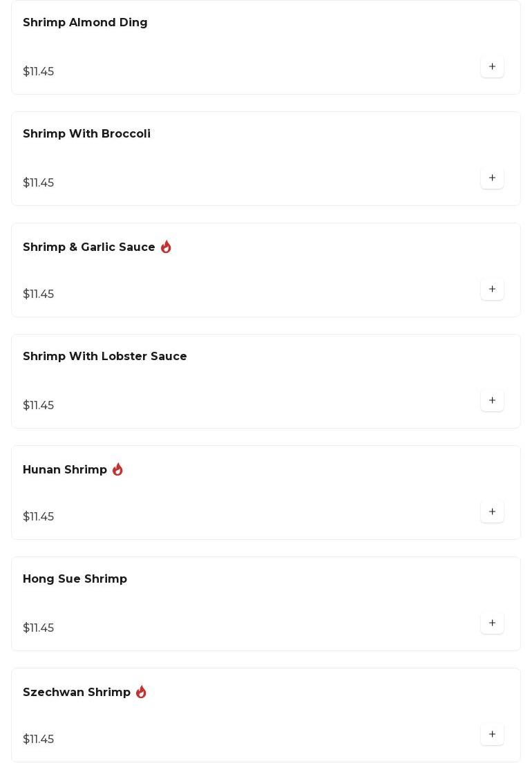Tap plus icon for Szechwan Shrimp
The width and height of the screenshot is (532, 770).
tap(492, 735)
